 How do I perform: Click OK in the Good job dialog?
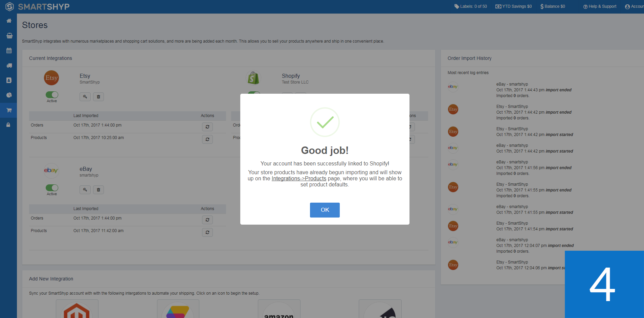(x=325, y=210)
